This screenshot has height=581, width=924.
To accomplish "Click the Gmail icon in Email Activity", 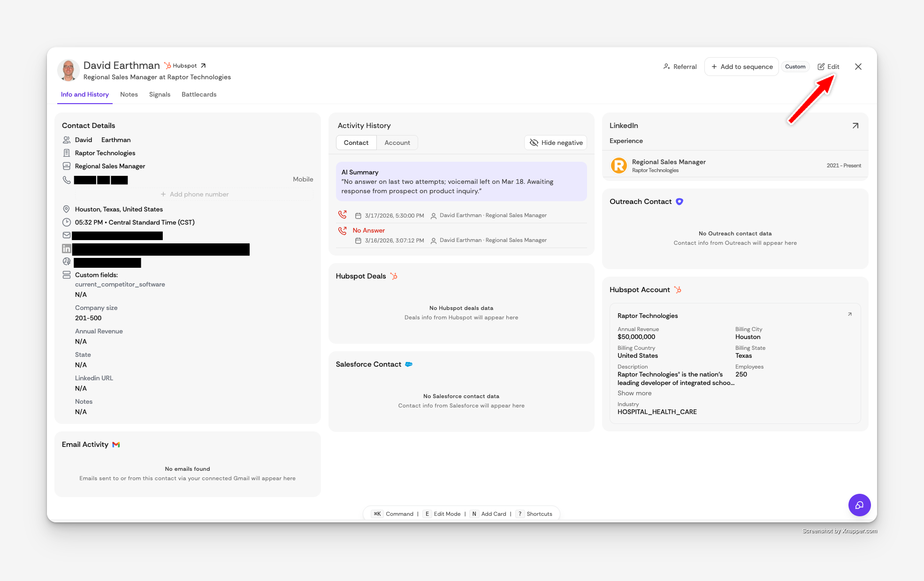I will [x=116, y=445].
